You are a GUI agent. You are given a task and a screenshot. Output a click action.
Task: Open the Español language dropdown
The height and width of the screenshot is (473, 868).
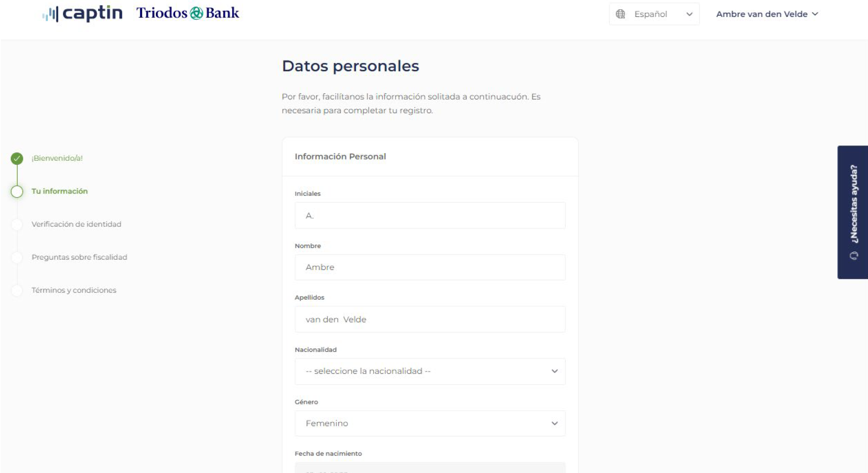(x=654, y=14)
